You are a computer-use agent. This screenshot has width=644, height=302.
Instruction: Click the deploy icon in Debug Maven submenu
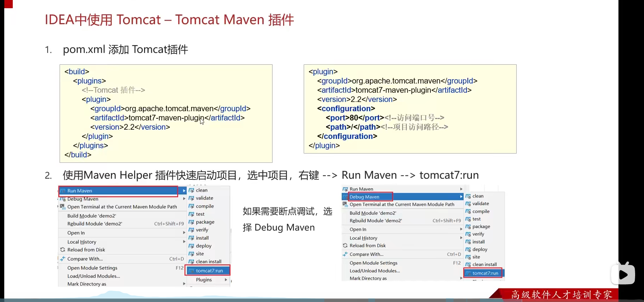coord(468,249)
